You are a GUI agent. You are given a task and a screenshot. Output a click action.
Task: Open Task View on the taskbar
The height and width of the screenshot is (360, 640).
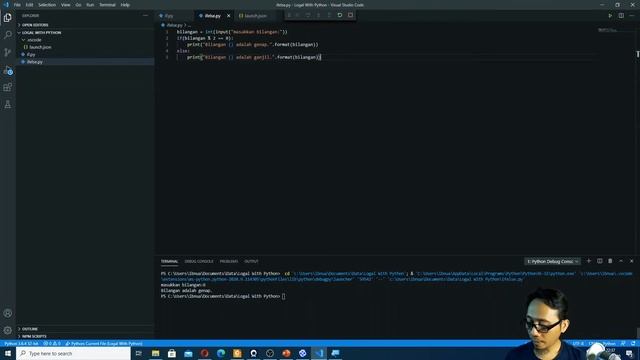[x=138, y=353]
